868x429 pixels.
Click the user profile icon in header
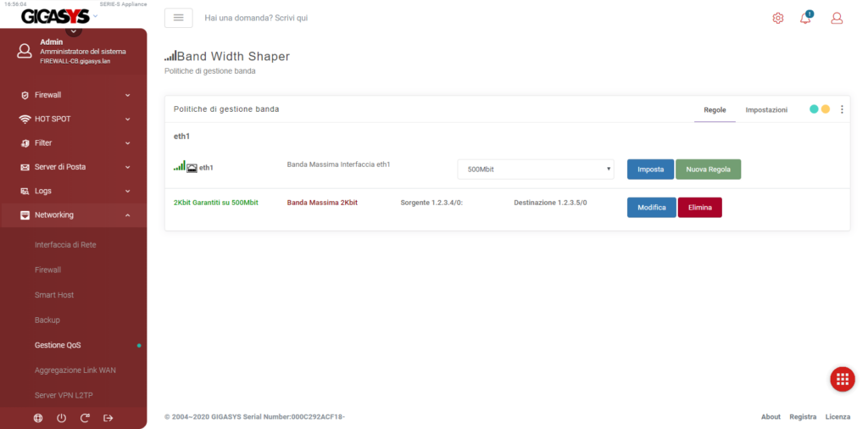click(x=837, y=18)
